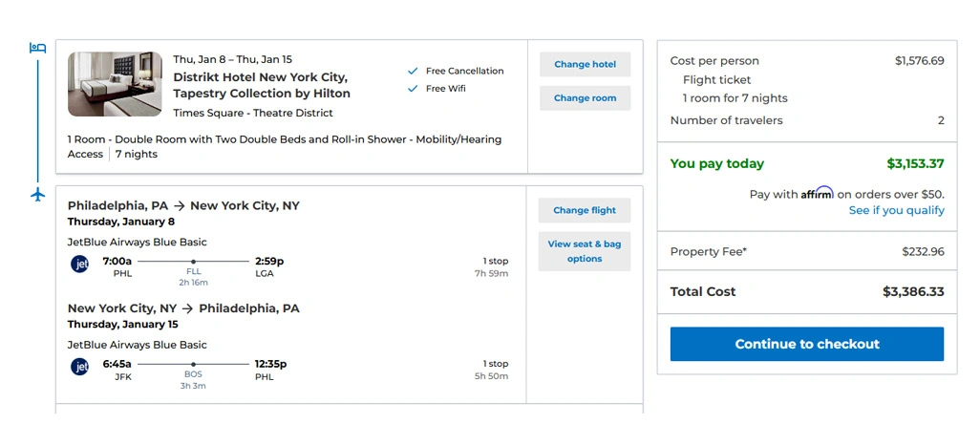
Task: Click the BOS stop marker on return flight
Action: 193,364
